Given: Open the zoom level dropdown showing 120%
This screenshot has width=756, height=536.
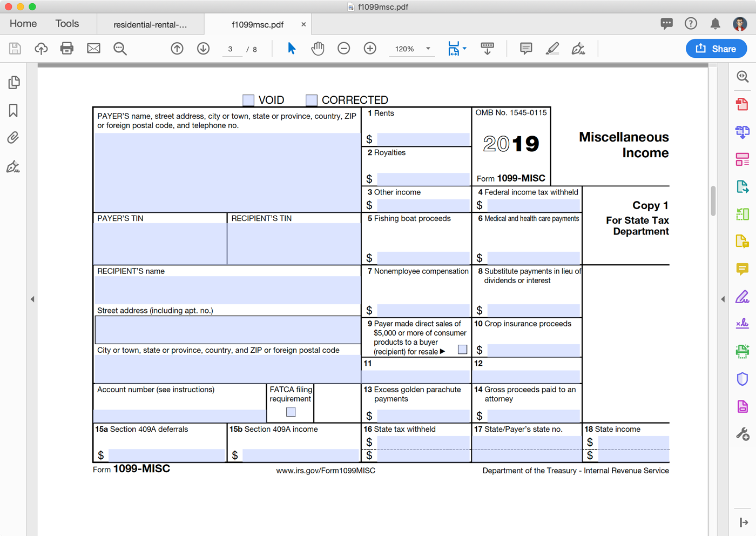Looking at the screenshot, I should click(428, 49).
